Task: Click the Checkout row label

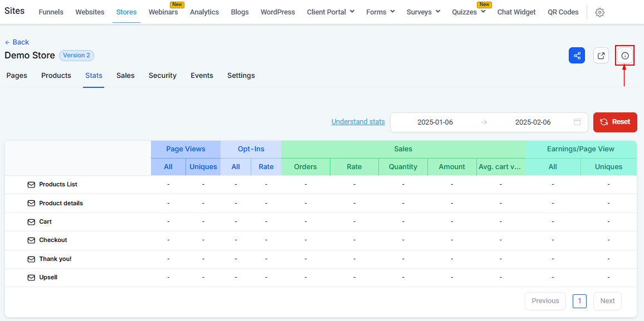Action: pos(53,240)
